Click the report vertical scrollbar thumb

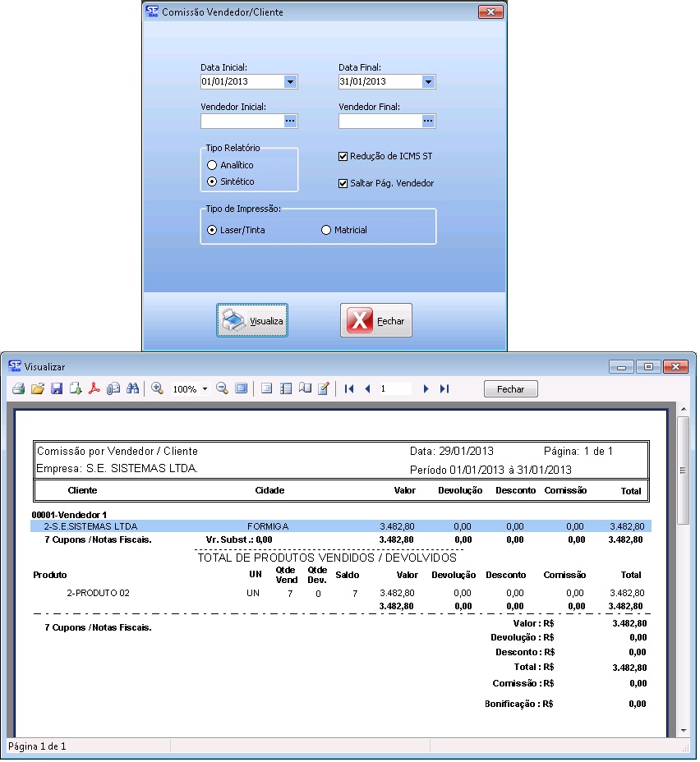[683, 470]
